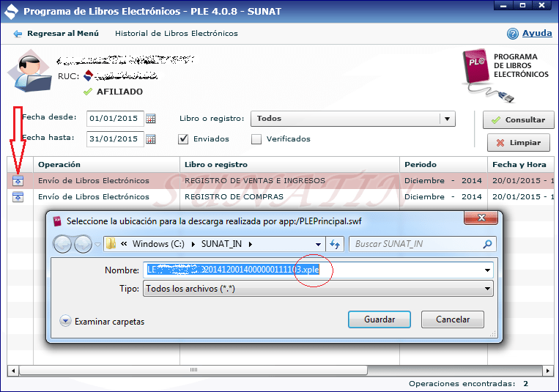Expand Windows (C:) breadcrumb arrow
Screen dimensions: 559x392
(x=193, y=244)
